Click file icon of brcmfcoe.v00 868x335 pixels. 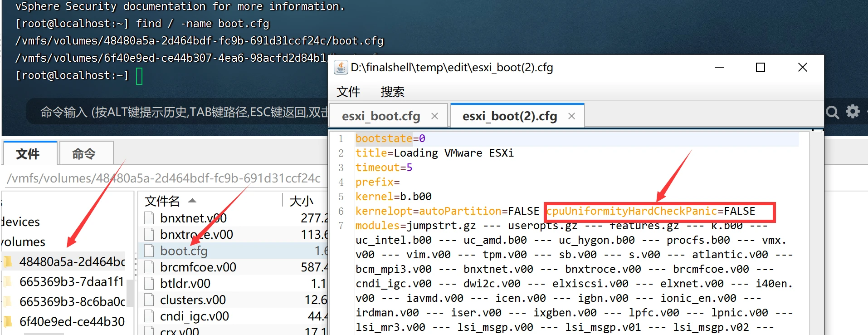point(149,267)
